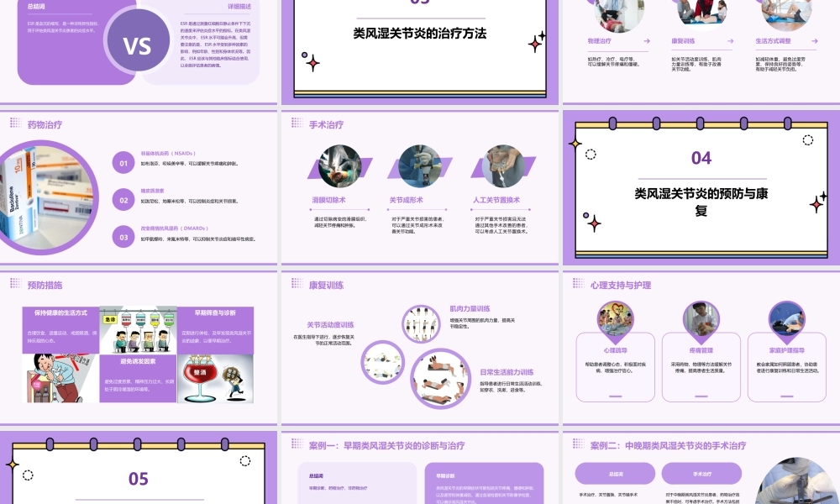Click the 滑膜切除术 label

tap(329, 200)
